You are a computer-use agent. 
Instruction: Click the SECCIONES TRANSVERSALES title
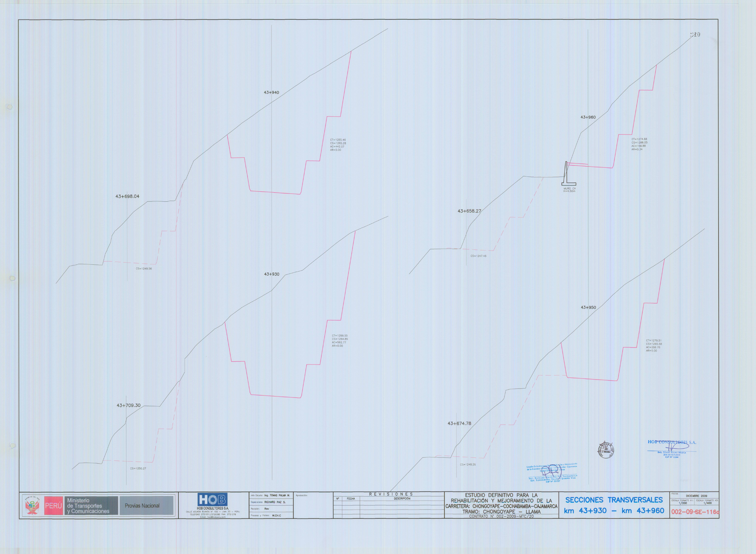[614, 500]
